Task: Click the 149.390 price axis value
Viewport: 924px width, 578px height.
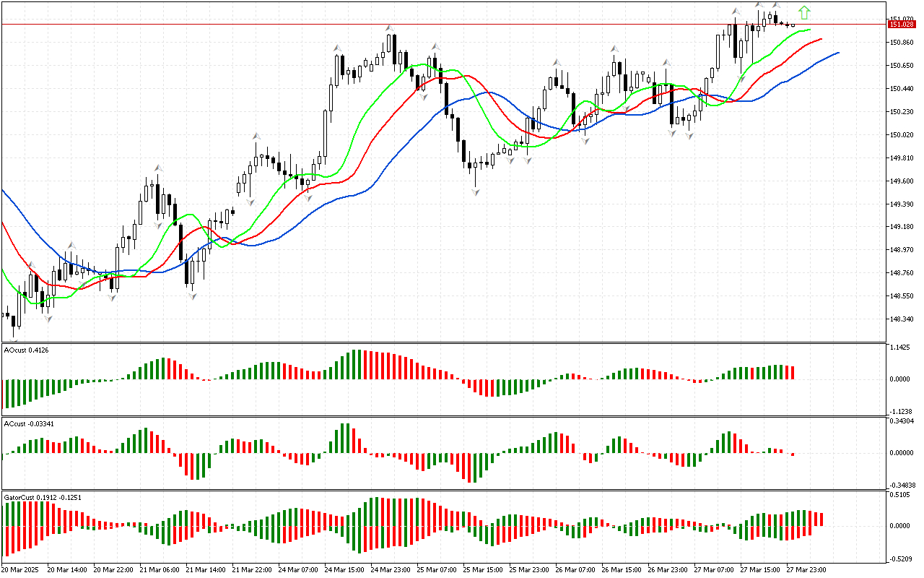Action: coord(902,204)
